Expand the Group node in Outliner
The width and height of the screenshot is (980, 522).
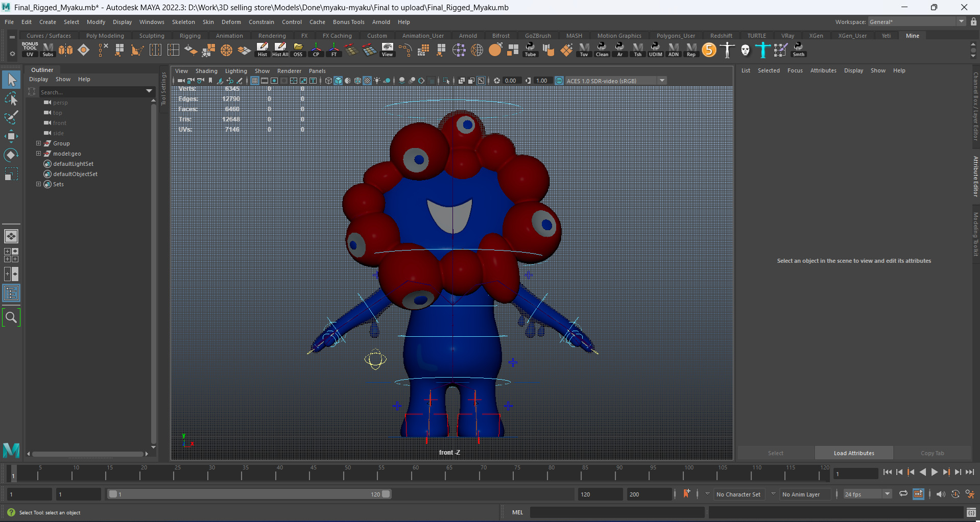pos(38,143)
